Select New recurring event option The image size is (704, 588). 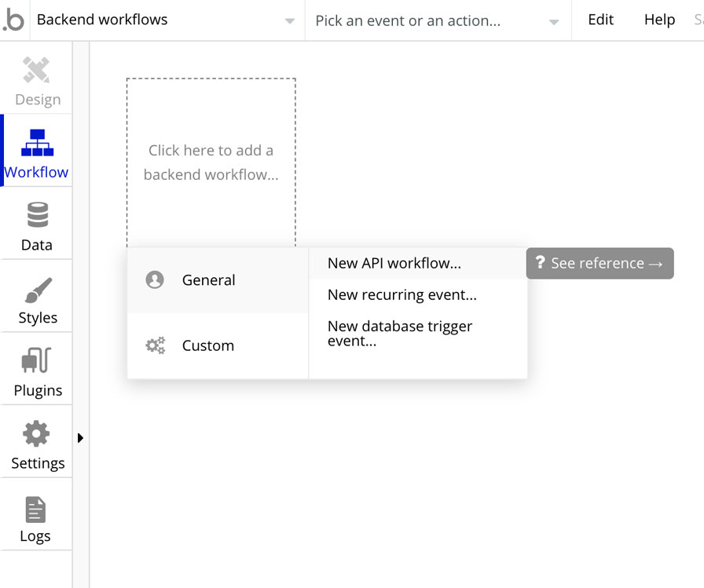point(402,295)
